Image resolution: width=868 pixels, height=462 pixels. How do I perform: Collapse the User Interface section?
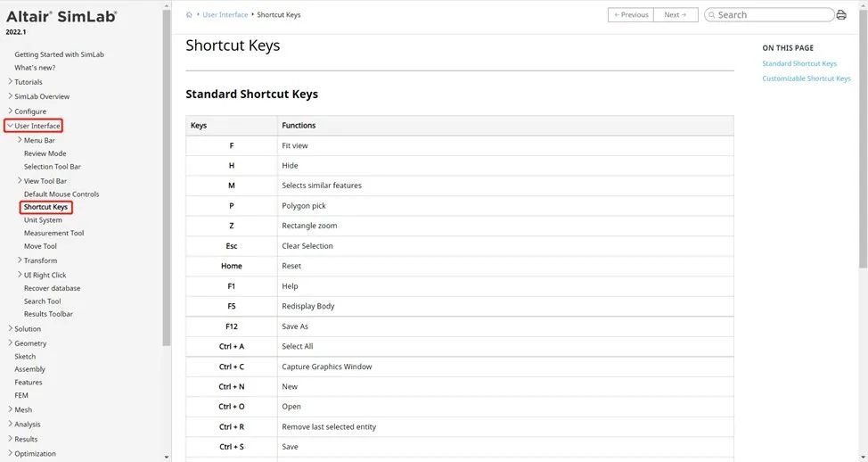tap(10, 126)
